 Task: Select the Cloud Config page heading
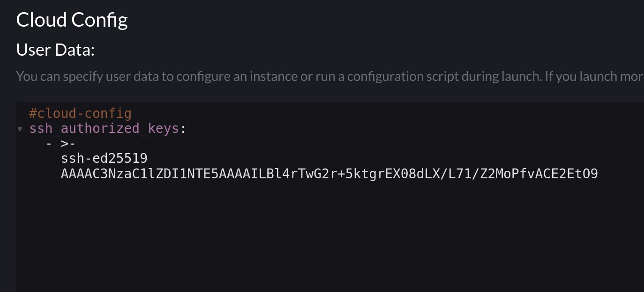point(72,20)
